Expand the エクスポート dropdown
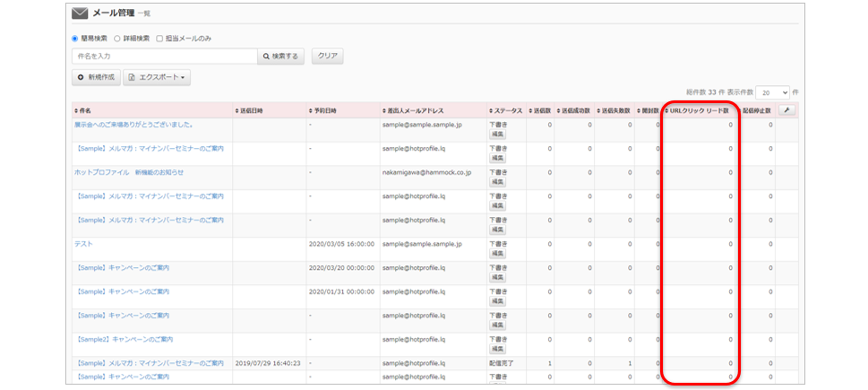868x390 pixels. pos(157,78)
